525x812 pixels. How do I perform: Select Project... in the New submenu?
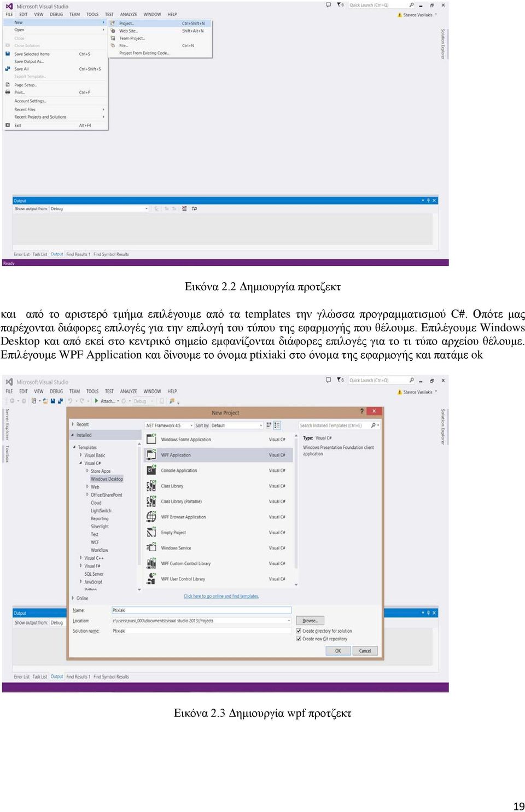(x=160, y=24)
